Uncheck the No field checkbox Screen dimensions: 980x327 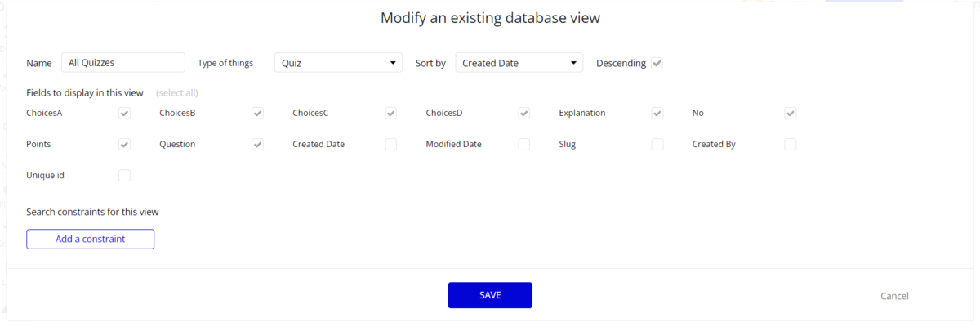[x=791, y=114]
